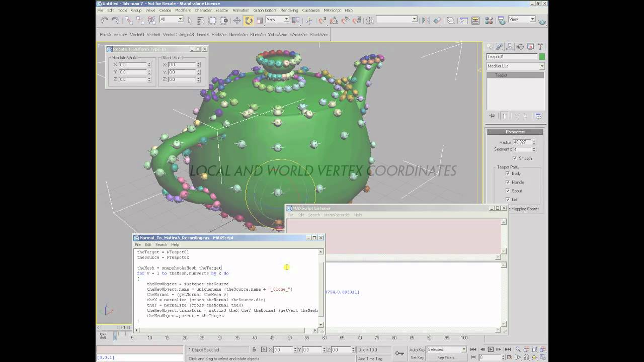Uncheck the Lid teapot part
The height and width of the screenshot is (362, 644).
(x=507, y=199)
